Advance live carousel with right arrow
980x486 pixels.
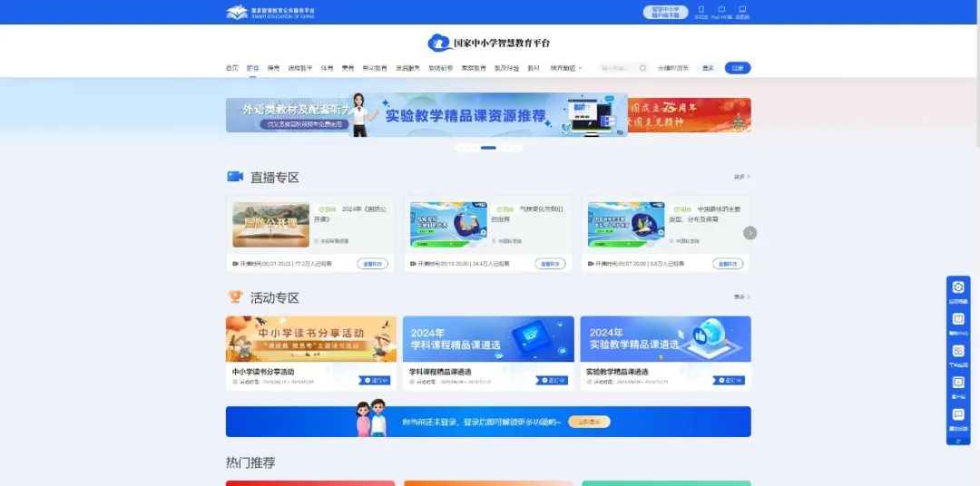click(750, 233)
